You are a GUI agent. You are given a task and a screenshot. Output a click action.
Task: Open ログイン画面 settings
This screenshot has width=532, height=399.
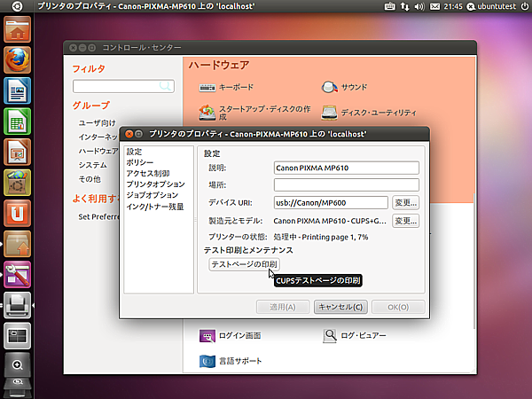pos(207,336)
